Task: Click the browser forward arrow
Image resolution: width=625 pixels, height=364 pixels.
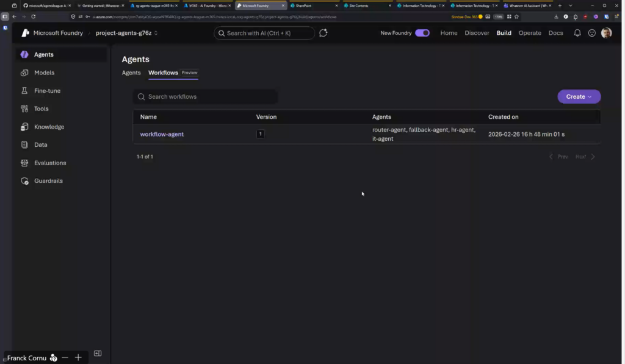Action: (24, 16)
